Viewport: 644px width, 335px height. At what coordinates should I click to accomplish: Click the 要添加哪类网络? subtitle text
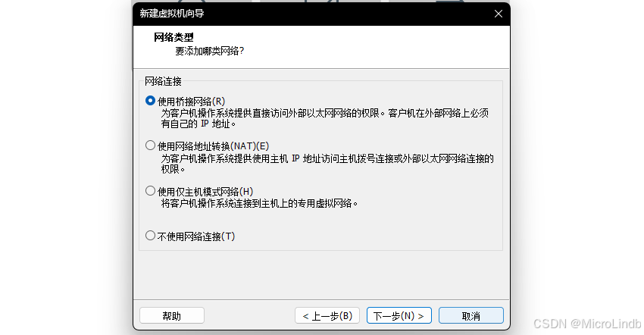(209, 51)
